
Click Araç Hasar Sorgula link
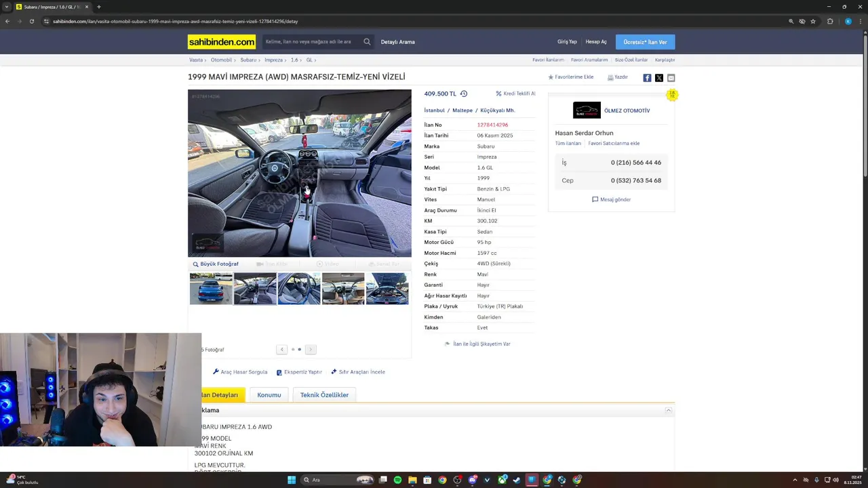click(x=240, y=372)
